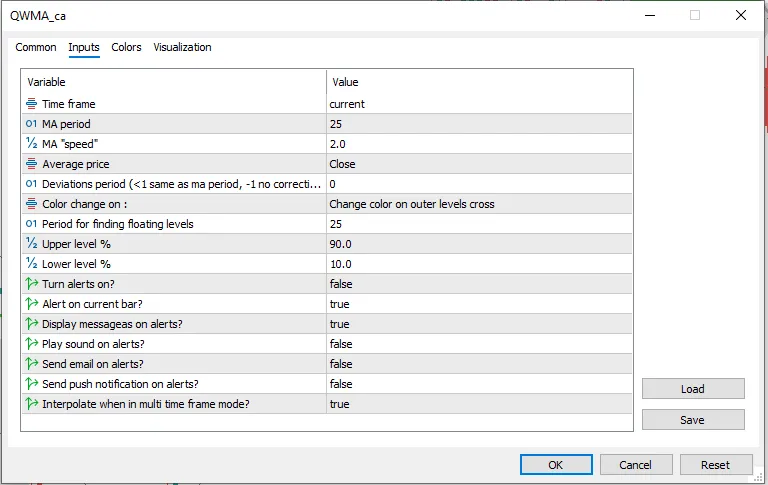Select the Inputs tab
The image size is (768, 485).
point(84,48)
